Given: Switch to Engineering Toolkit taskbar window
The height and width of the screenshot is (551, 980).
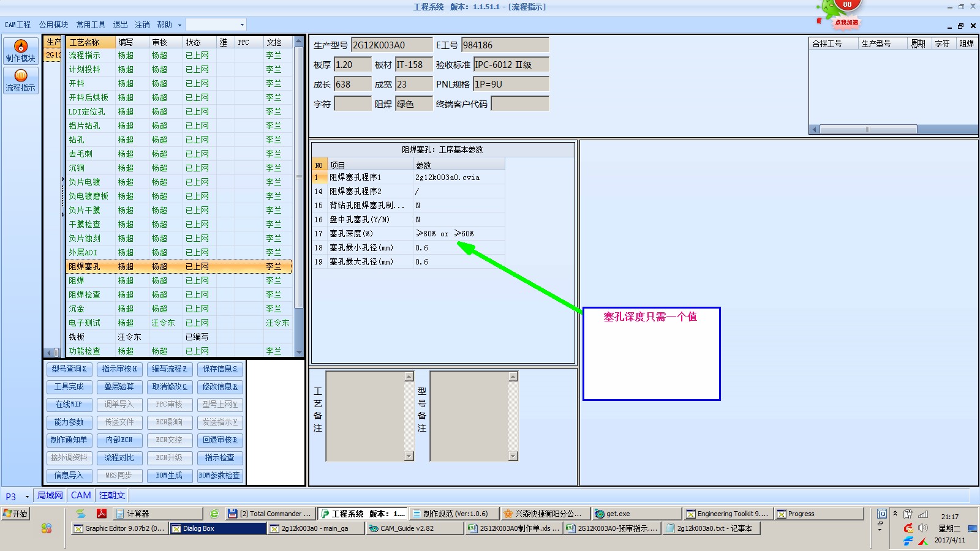Looking at the screenshot, I should coord(728,514).
